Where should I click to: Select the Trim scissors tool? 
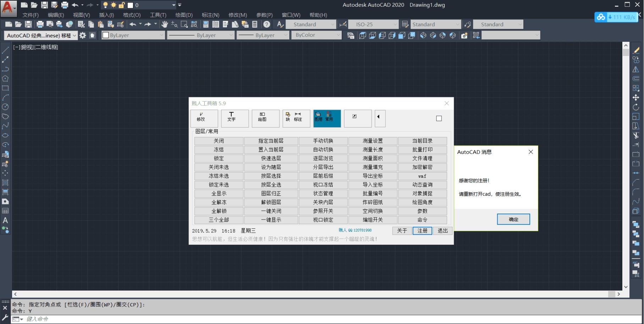[x=636, y=135]
